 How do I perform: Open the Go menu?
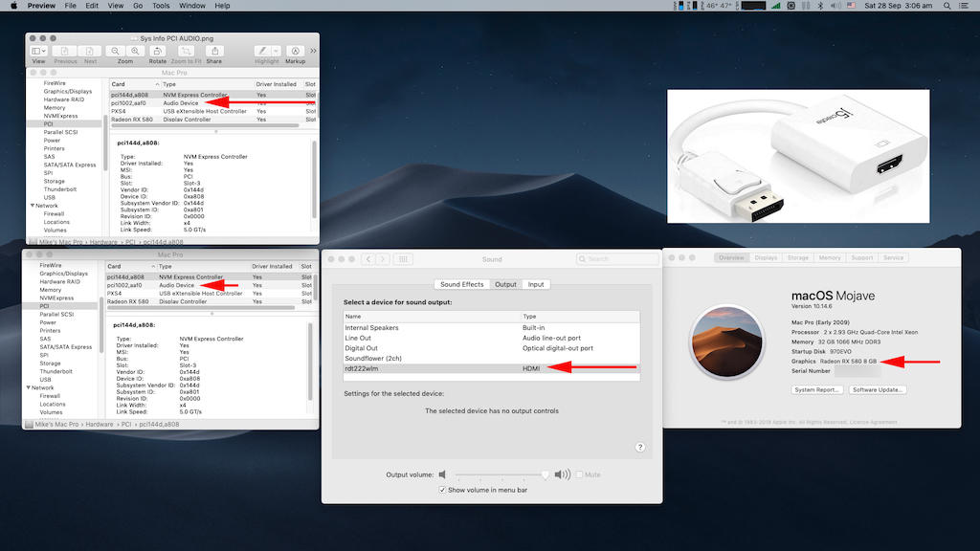point(138,6)
